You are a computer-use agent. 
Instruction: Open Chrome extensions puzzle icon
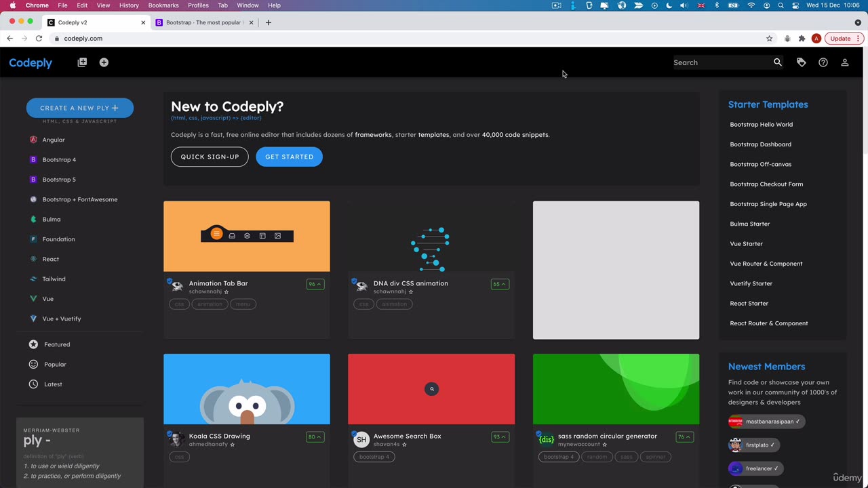click(802, 39)
